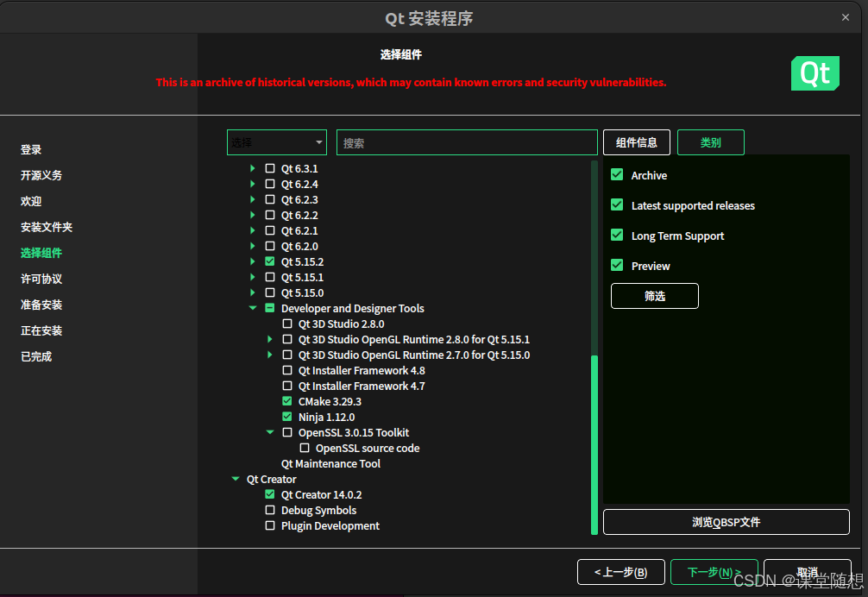Expand Qt 3D Studio OpenGL Runtime 2.8.0 node
Image resolution: width=868 pixels, height=597 pixels.
point(269,339)
